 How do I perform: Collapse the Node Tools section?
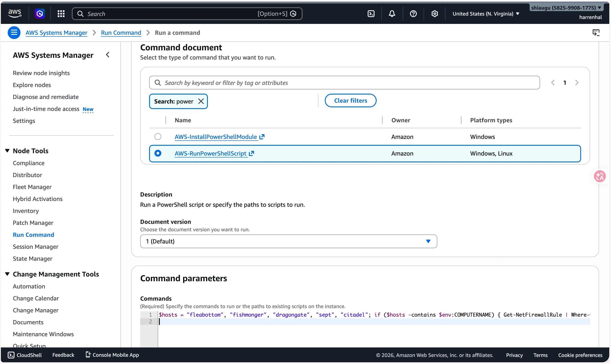[x=7, y=151]
